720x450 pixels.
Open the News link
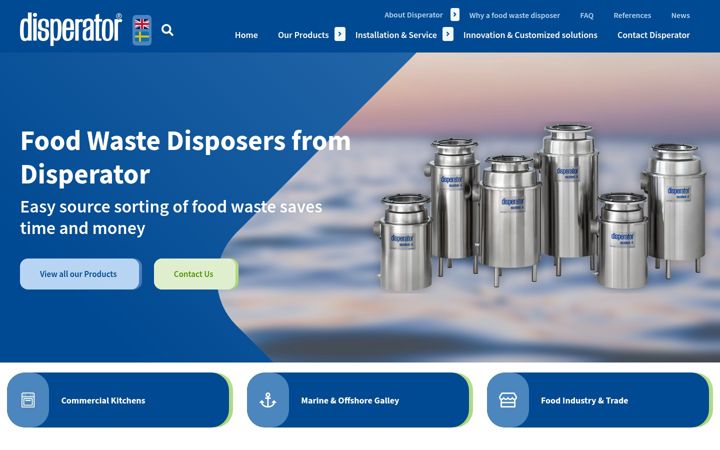680,15
